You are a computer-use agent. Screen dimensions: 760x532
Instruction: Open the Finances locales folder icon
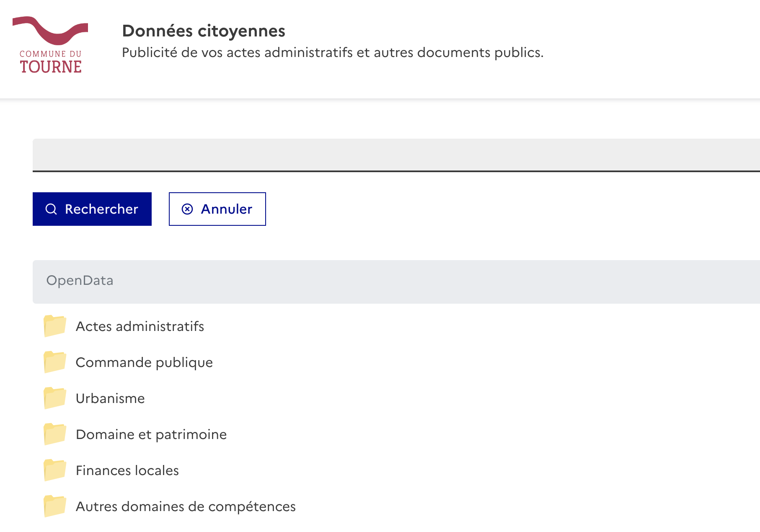coord(55,470)
